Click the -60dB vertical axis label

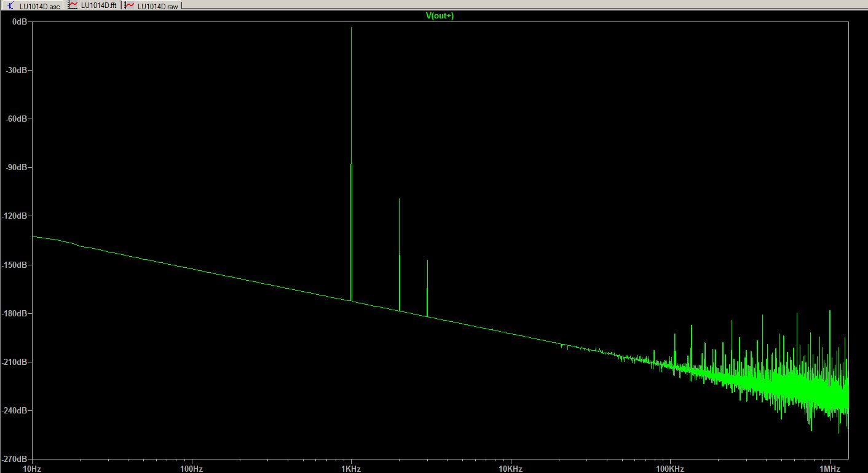[18, 119]
